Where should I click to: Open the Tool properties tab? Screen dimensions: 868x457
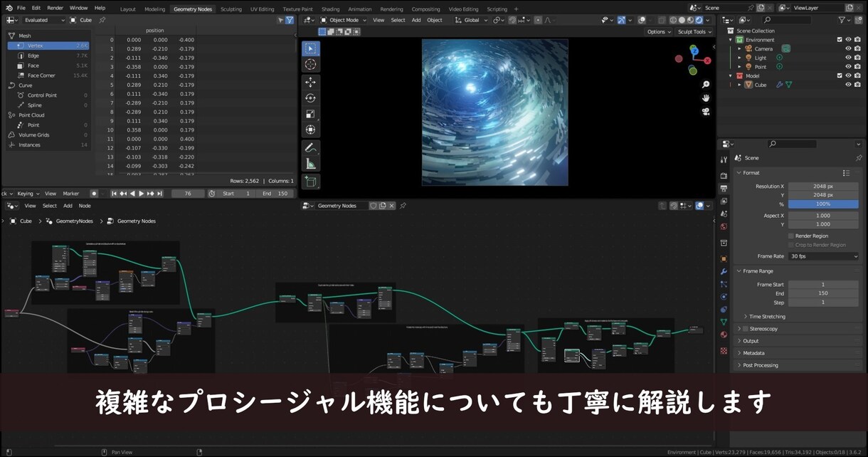724,159
